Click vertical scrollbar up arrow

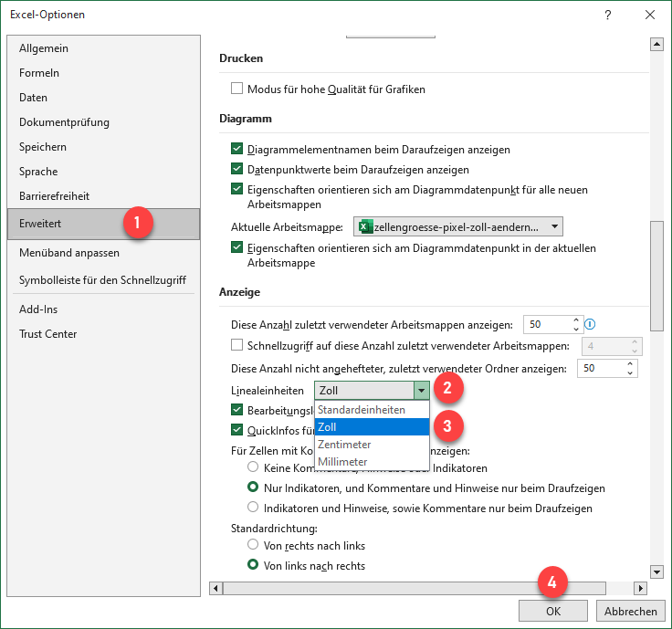tap(656, 44)
